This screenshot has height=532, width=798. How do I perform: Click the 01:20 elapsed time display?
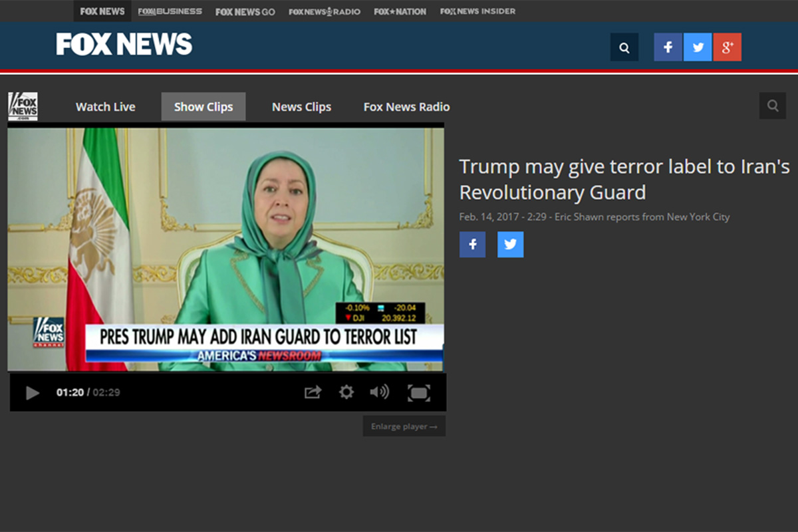pos(70,392)
